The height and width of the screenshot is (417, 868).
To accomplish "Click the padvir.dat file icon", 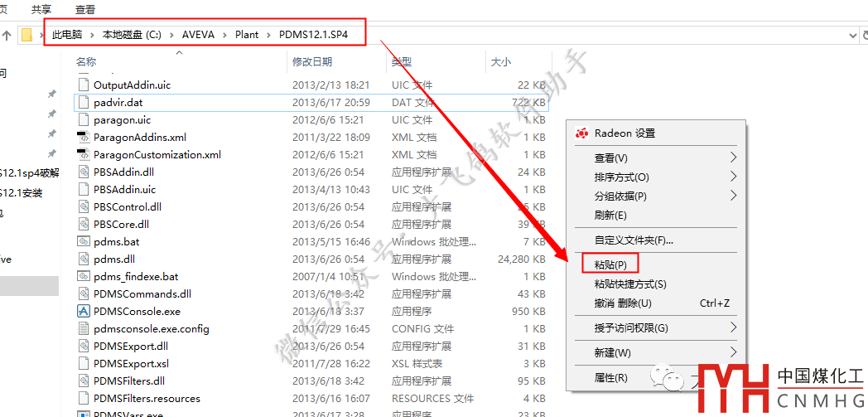I will pos(83,103).
